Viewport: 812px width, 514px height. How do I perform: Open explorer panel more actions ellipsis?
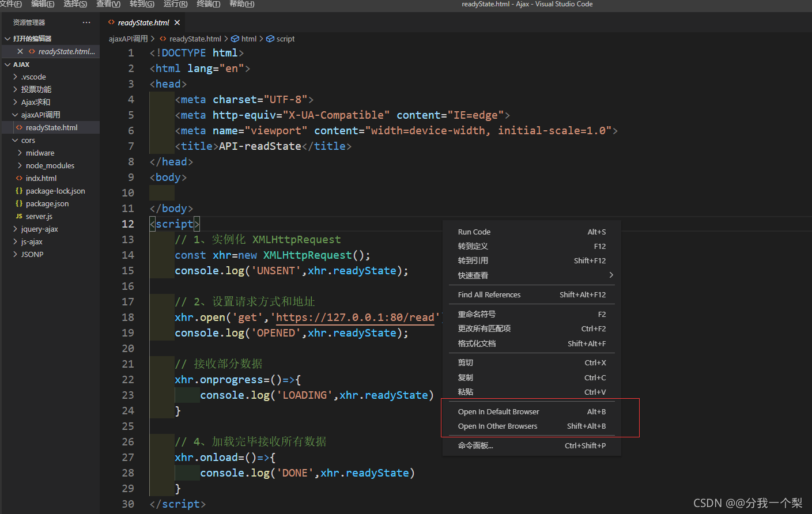[x=86, y=22]
